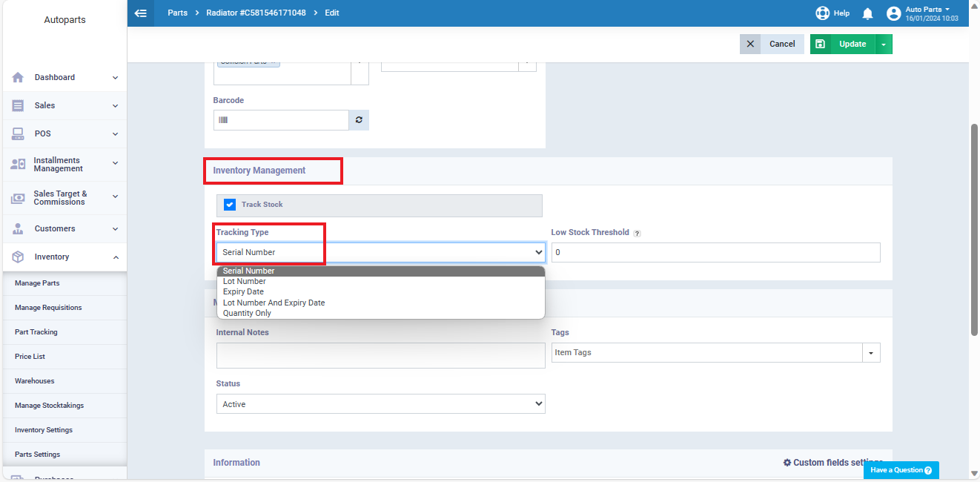Screen dimensions: 980x482
Task: Collapse sidebar with the back-arrow menu icon
Action: [141, 13]
